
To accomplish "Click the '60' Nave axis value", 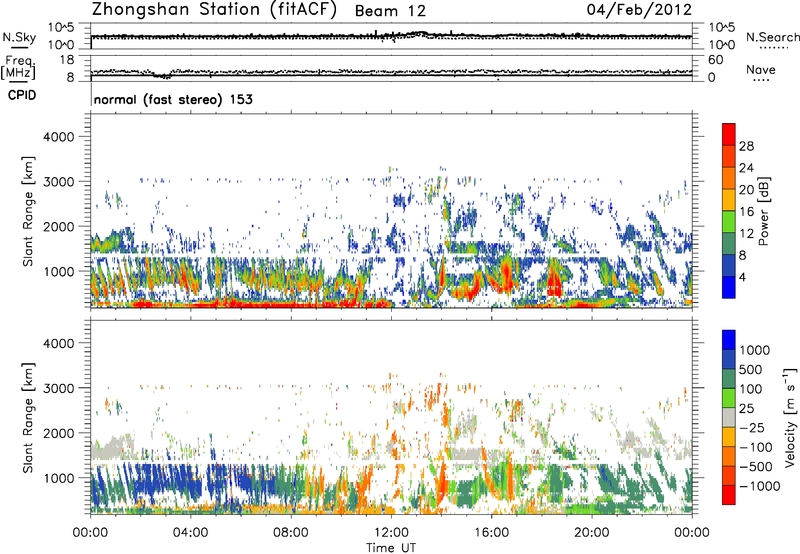I will pos(715,60).
